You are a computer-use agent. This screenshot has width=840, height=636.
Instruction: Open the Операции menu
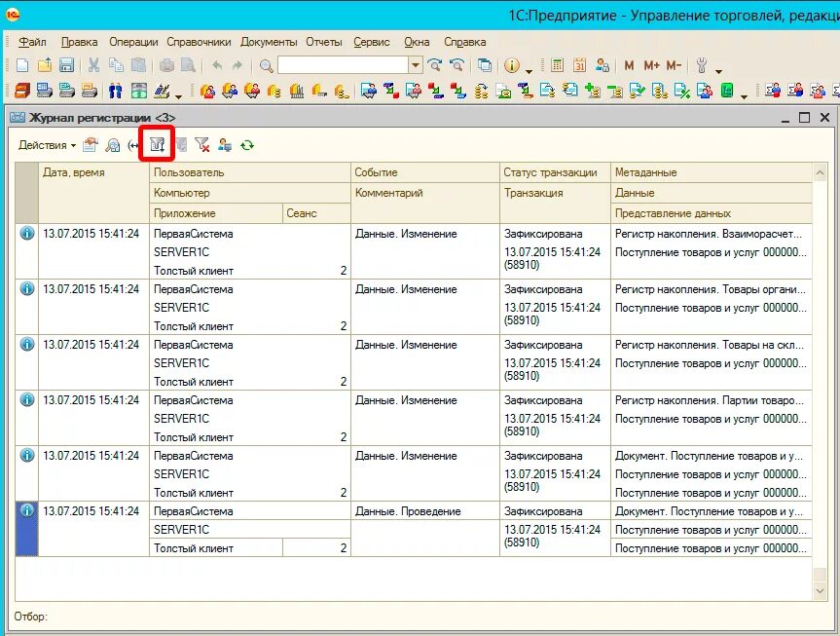[133, 42]
